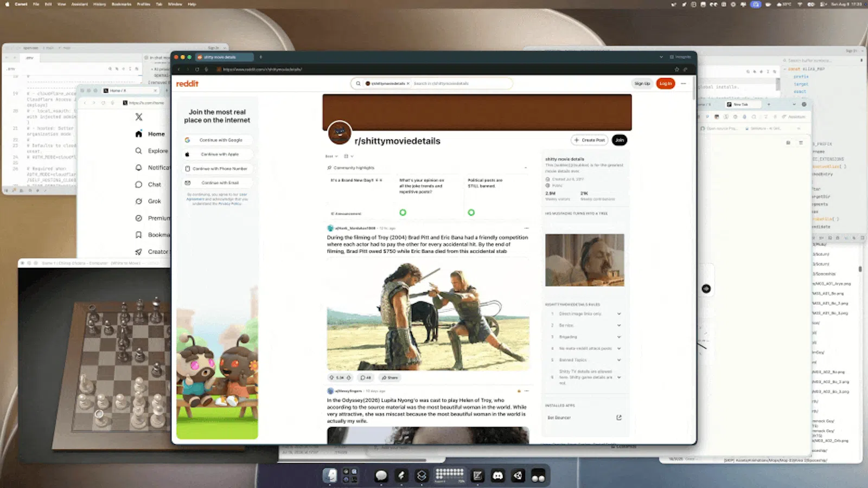The height and width of the screenshot is (488, 868).
Task: Open the History menu in the menu bar
Action: [x=99, y=4]
